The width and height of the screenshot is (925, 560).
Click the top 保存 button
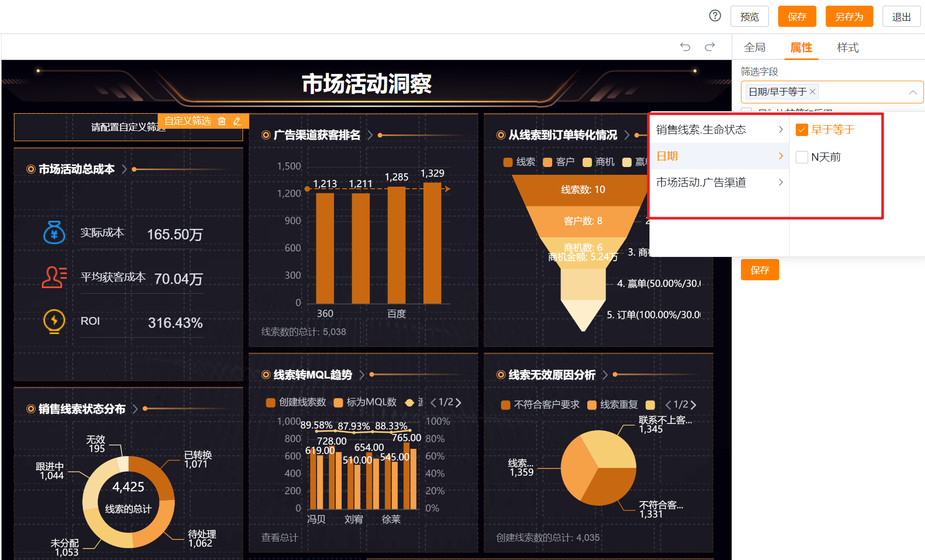797,17
